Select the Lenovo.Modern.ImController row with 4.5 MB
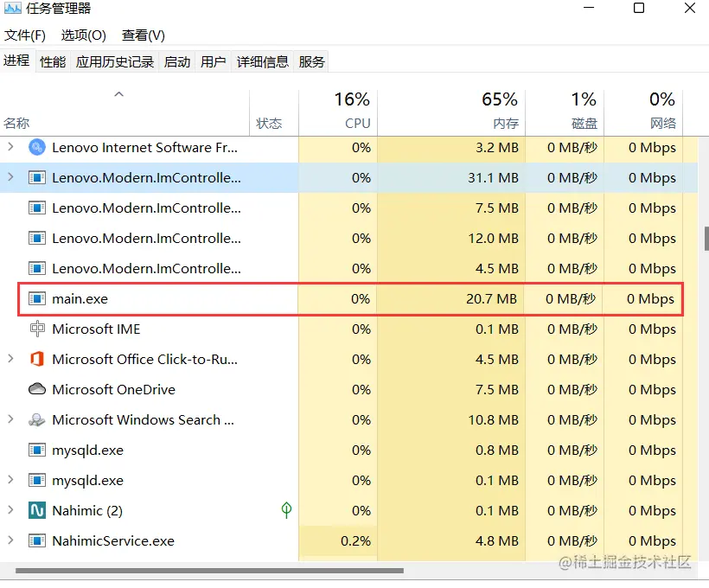The width and height of the screenshot is (709, 588). pos(348,269)
